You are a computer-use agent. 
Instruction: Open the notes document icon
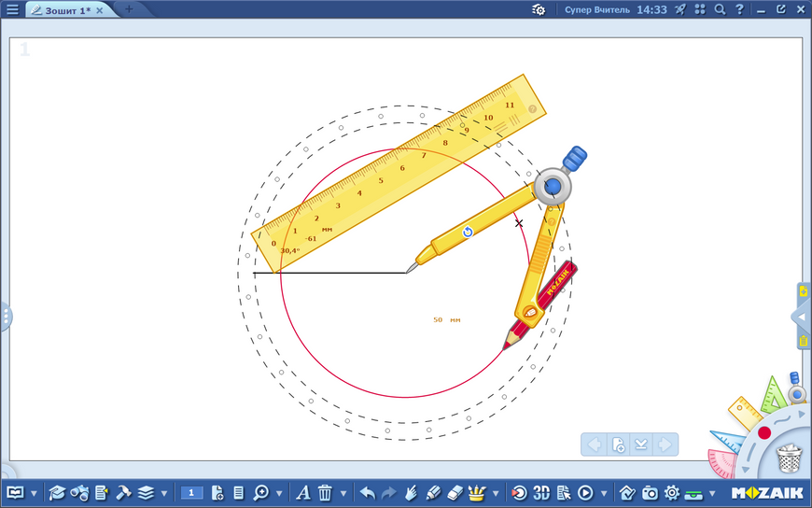(x=102, y=492)
